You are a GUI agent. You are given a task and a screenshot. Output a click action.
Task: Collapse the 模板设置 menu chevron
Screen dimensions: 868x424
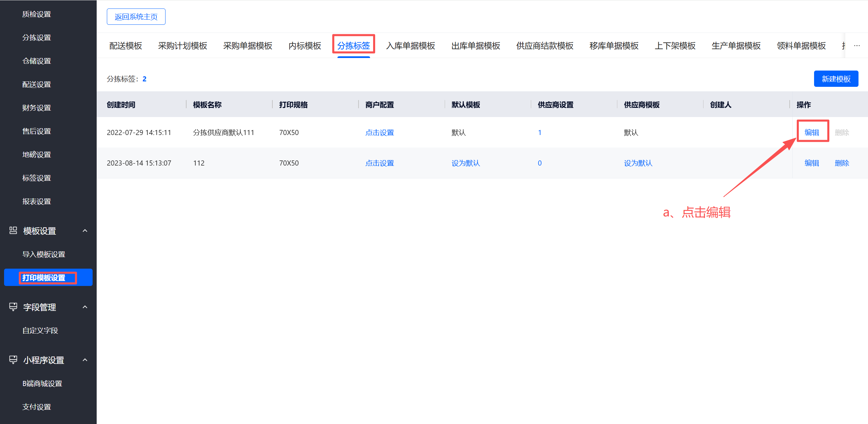click(x=85, y=231)
